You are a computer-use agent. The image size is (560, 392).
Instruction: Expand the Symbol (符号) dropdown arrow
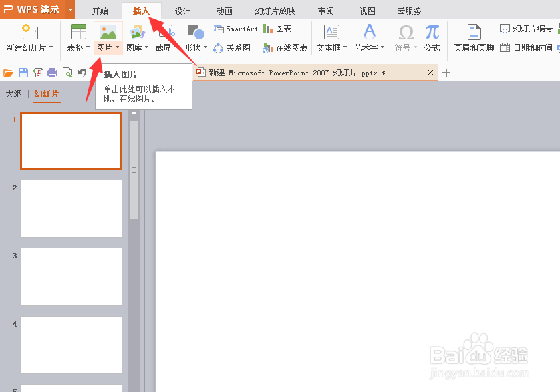(x=415, y=47)
